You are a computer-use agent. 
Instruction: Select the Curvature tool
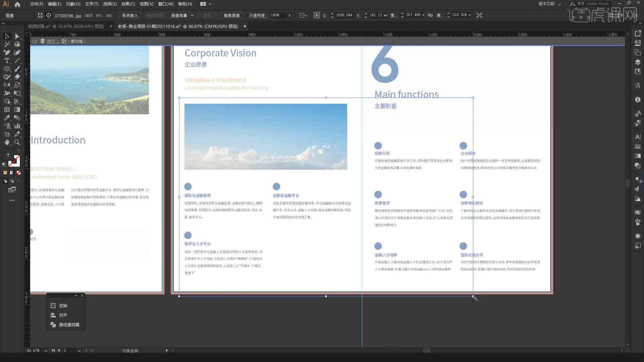(17, 52)
